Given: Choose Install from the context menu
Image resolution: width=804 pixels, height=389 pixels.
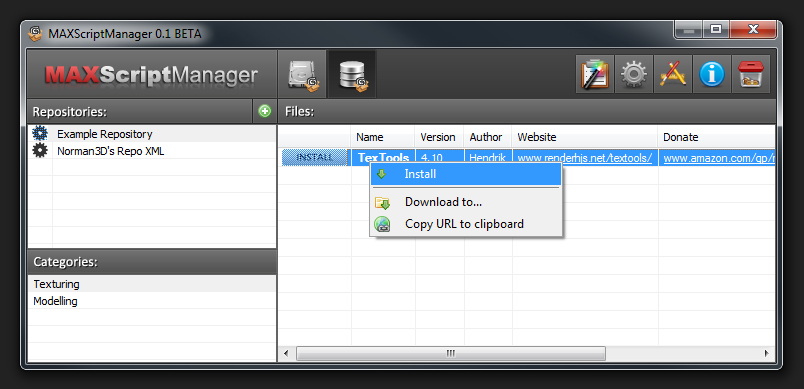Looking at the screenshot, I should tap(466, 174).
